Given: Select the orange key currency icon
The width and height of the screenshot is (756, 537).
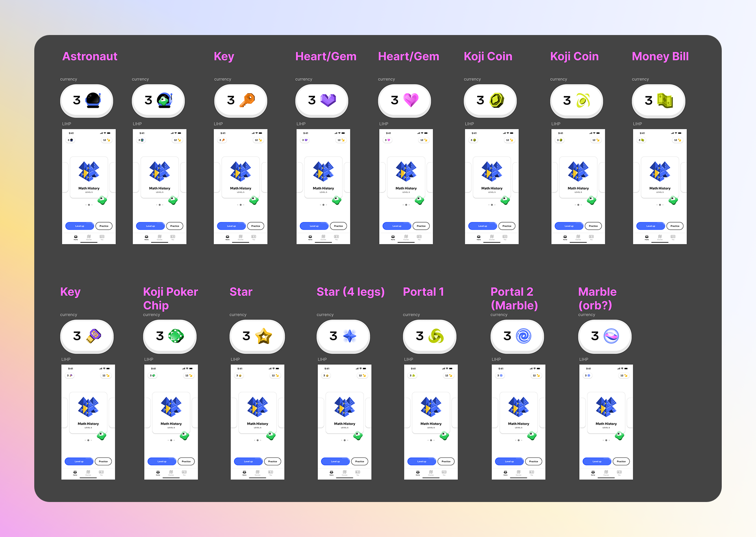Looking at the screenshot, I should coord(247,100).
